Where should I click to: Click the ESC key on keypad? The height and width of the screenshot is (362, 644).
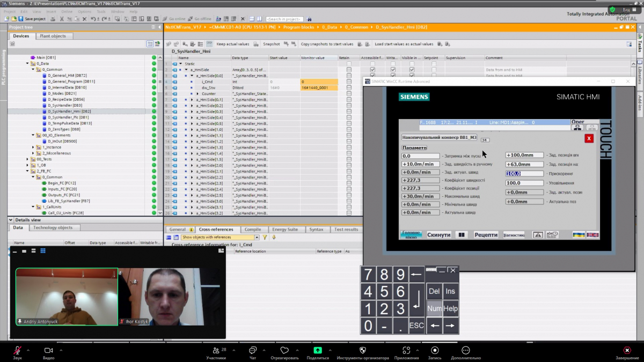click(416, 326)
